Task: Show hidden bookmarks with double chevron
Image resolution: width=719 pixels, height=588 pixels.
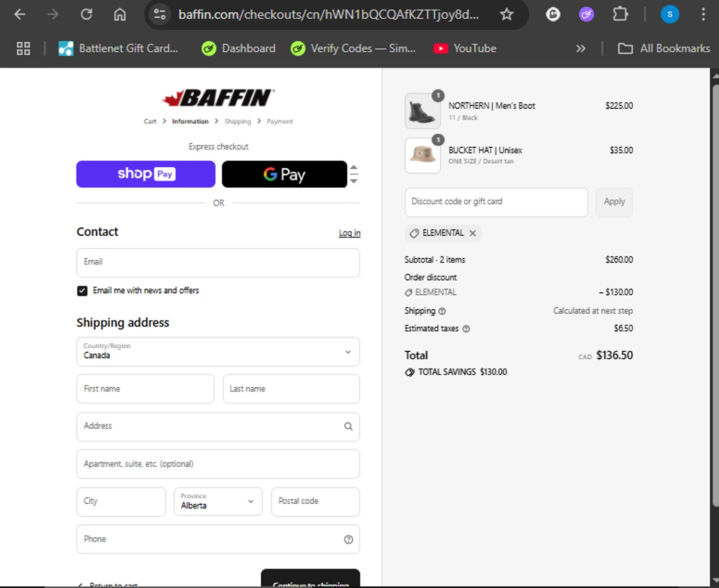Action: 581,48
